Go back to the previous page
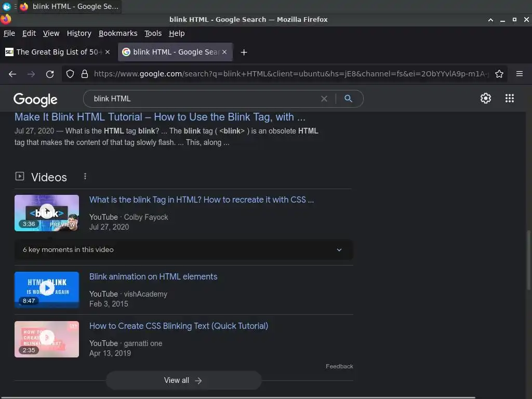The width and height of the screenshot is (532, 399). (x=12, y=74)
